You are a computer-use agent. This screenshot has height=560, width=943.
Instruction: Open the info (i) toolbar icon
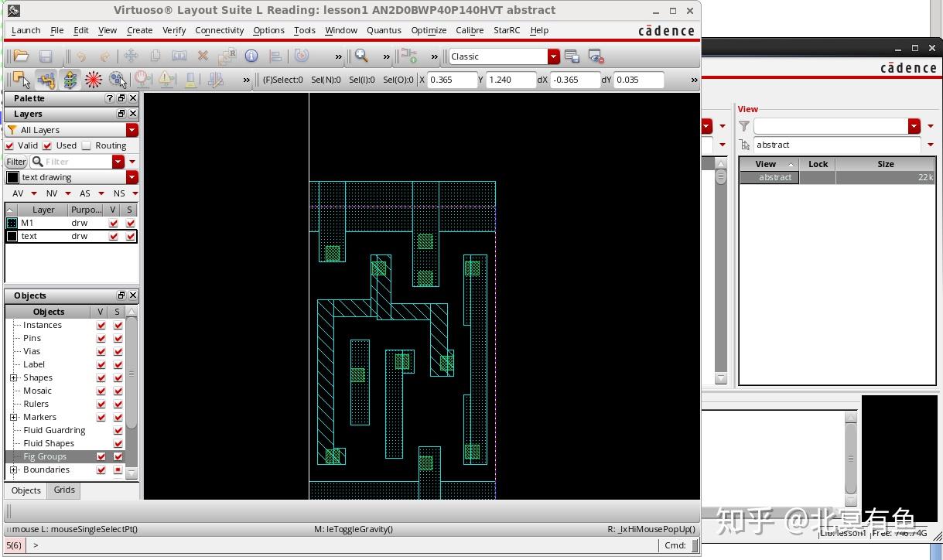[250, 56]
